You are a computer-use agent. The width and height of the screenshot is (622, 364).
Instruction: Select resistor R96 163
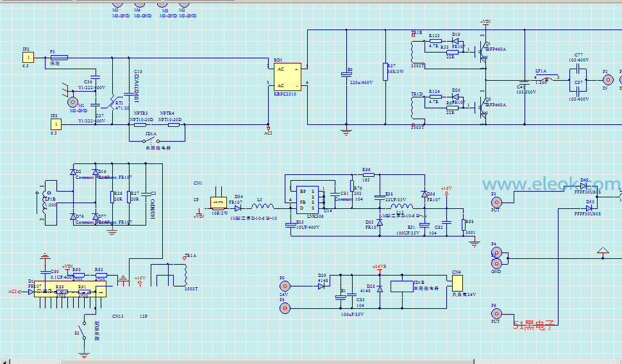(x=369, y=174)
